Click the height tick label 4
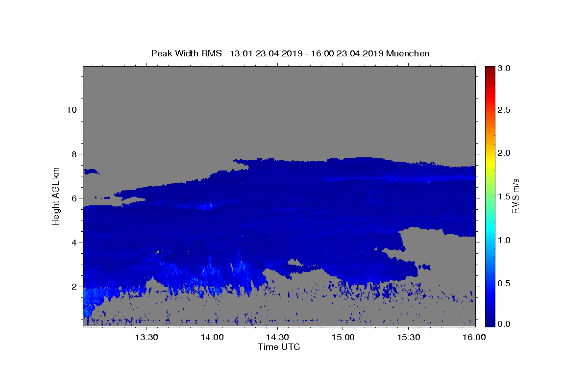588x392 pixels. tap(74, 243)
